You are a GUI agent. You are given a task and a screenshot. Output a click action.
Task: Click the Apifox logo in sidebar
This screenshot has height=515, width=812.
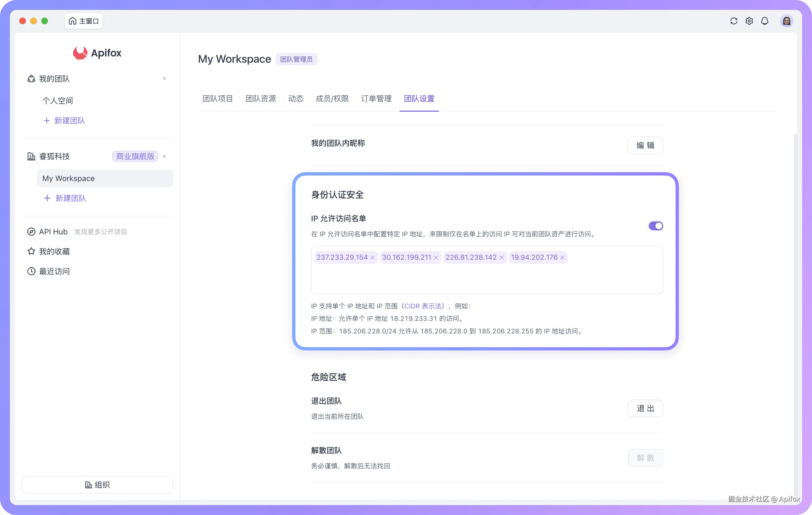[80, 53]
